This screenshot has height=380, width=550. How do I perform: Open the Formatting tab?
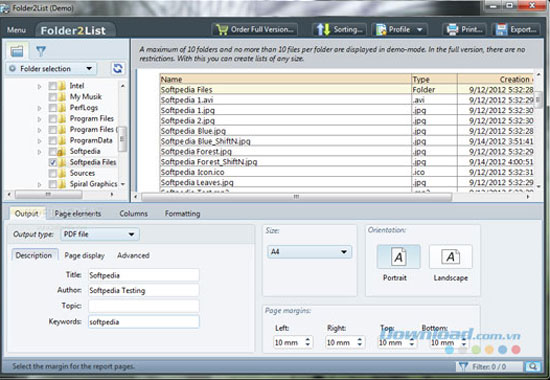coord(182,214)
